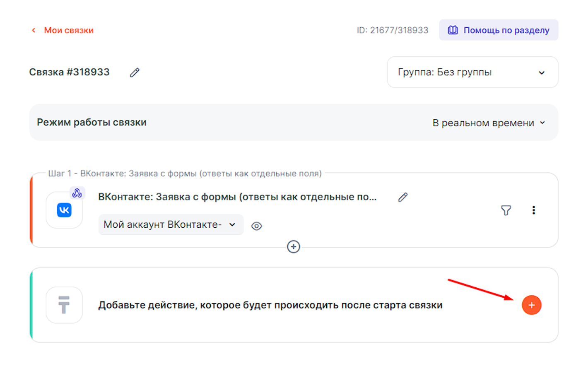Toggle the eye icon beside the account selector
Image resolution: width=588 pixels, height=371 pixels.
click(257, 226)
